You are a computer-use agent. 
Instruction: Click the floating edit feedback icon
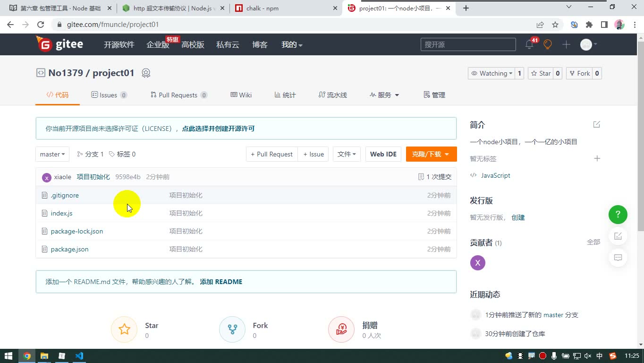tap(618, 236)
